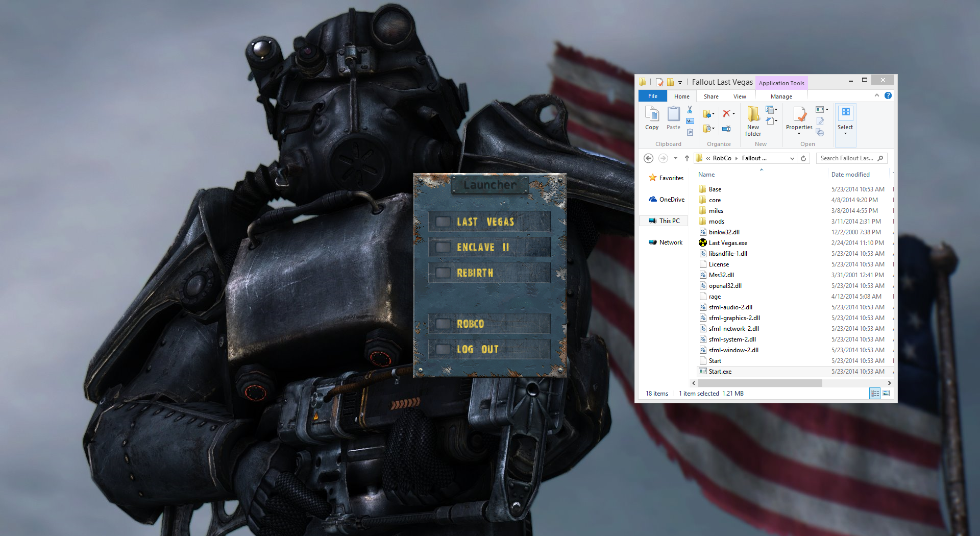Click the Select grid icon

(846, 112)
